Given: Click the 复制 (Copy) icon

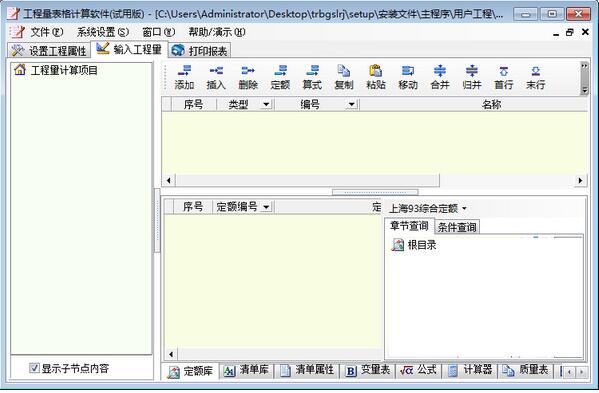Looking at the screenshot, I should pos(344,77).
